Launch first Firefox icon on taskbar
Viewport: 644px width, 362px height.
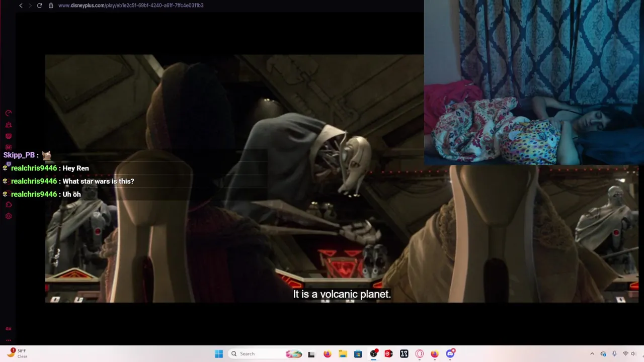pos(327,354)
